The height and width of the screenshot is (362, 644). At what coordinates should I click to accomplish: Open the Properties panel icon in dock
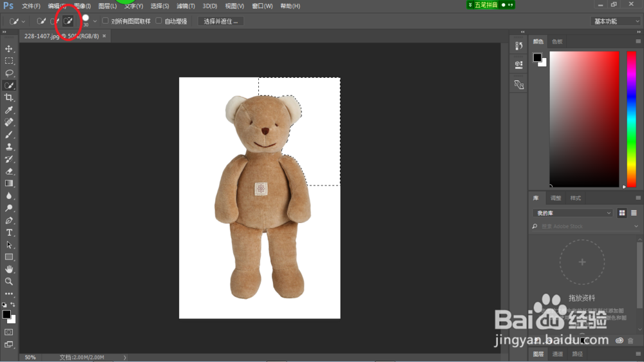tap(518, 64)
